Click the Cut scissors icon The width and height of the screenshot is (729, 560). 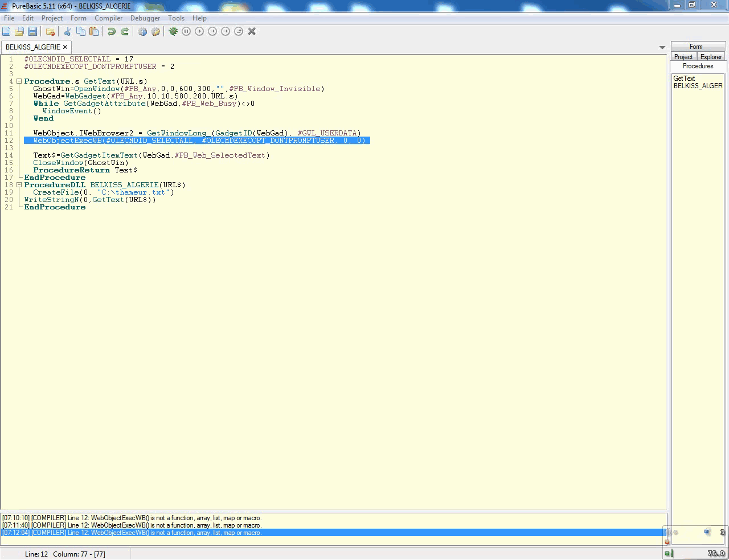coord(67,31)
